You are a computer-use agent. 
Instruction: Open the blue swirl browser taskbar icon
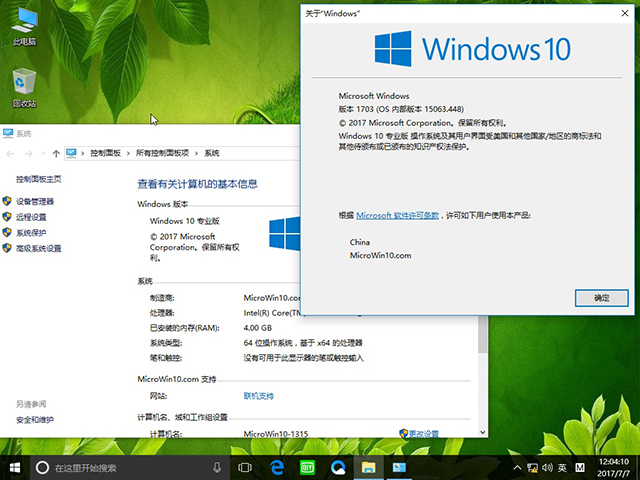coord(338,468)
